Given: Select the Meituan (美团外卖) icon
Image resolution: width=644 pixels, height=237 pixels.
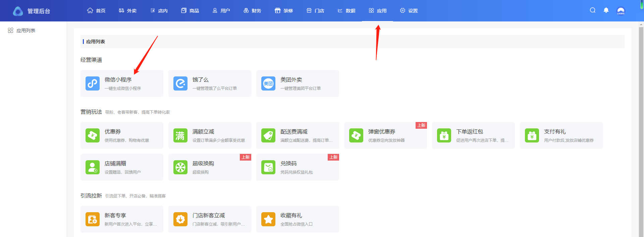Looking at the screenshot, I should (268, 83).
